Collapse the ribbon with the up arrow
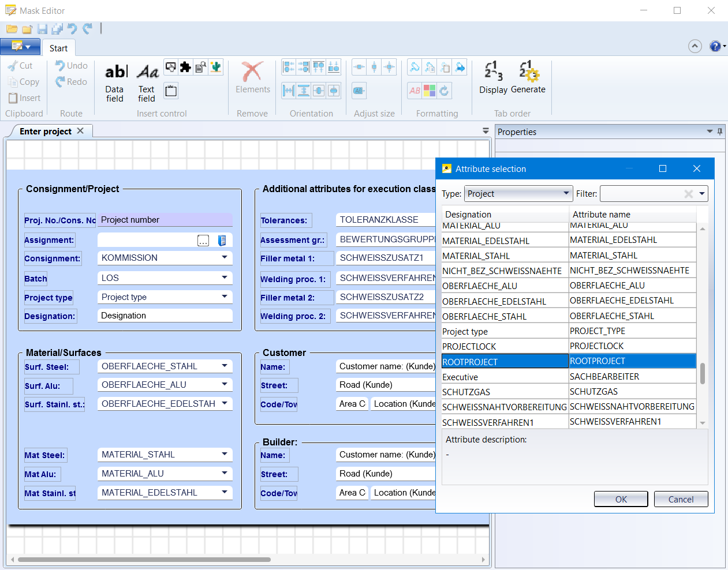The image size is (728, 570). tap(695, 46)
